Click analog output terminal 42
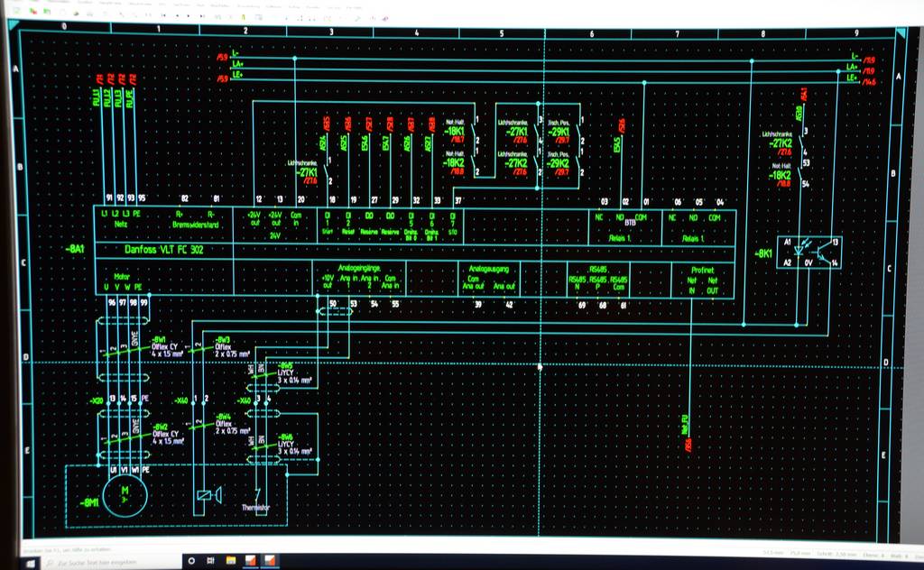Viewport: 924px width, 570px height. coord(509,304)
